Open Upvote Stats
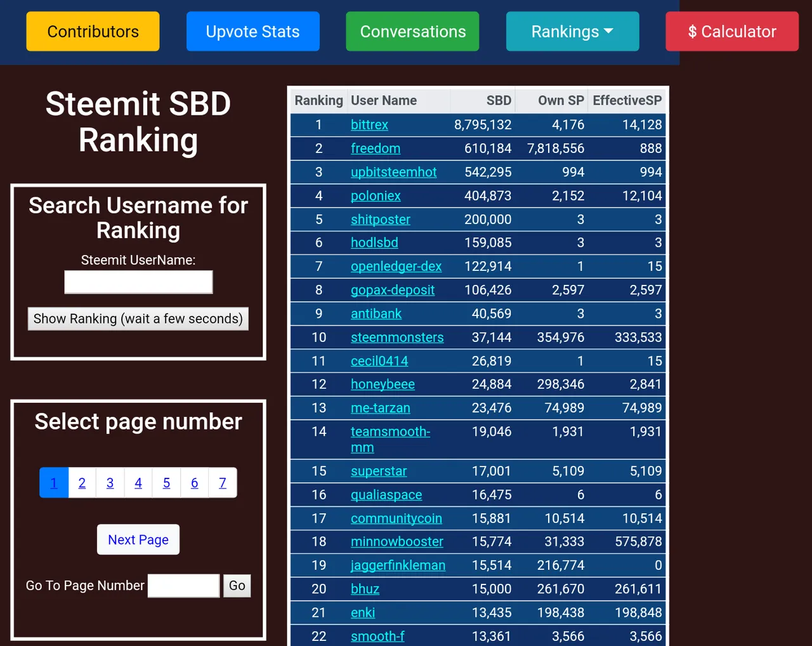 [252, 31]
